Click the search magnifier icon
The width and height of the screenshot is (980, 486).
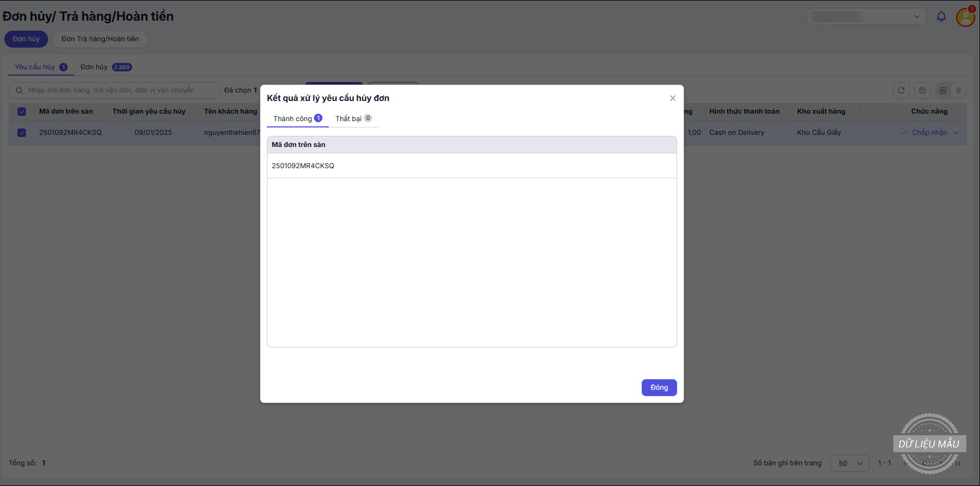19,90
